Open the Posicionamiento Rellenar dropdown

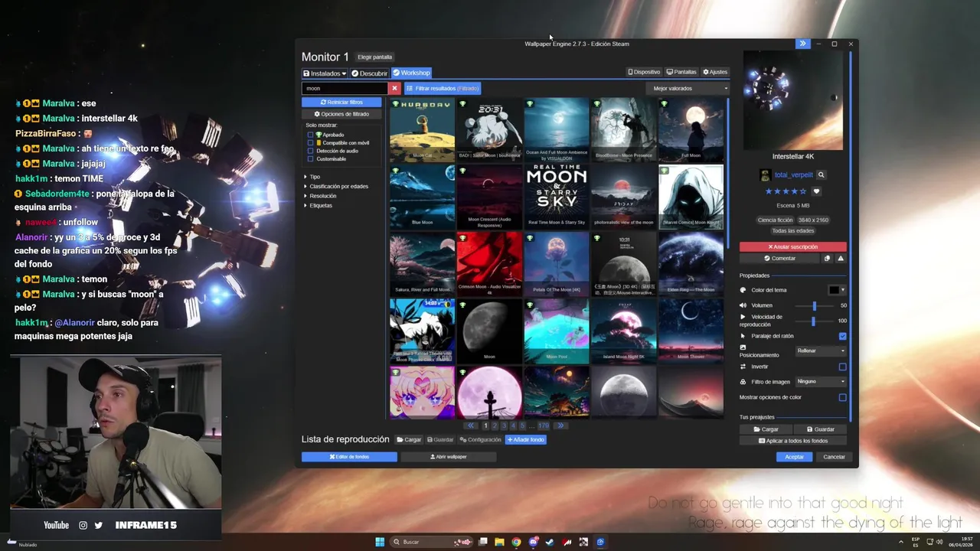[821, 350]
